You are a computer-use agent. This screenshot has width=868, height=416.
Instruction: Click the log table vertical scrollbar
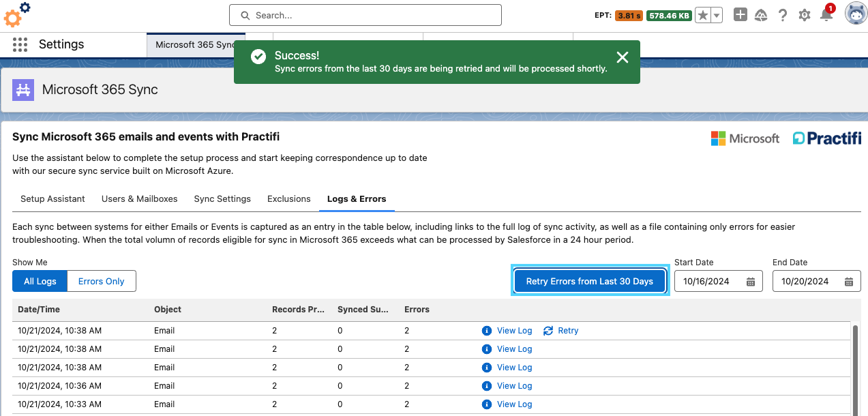(x=855, y=368)
